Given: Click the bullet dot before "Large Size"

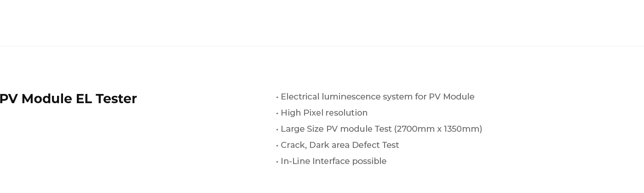Looking at the screenshot, I should [x=277, y=129].
